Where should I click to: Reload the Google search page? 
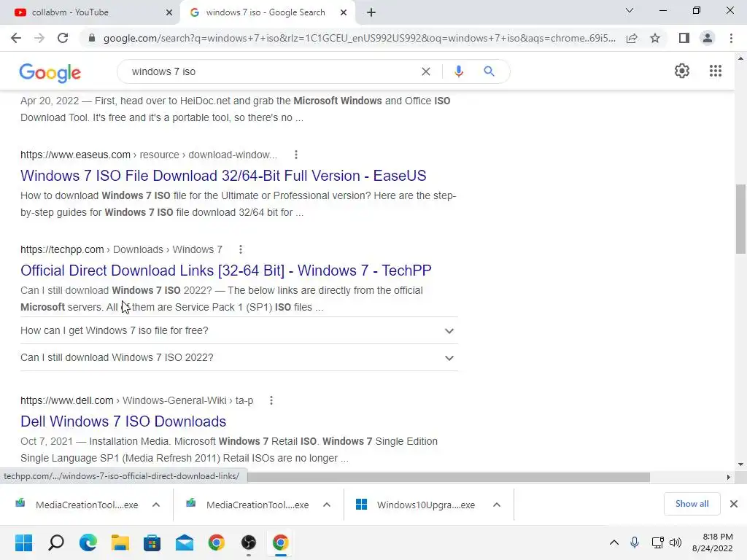point(63,38)
